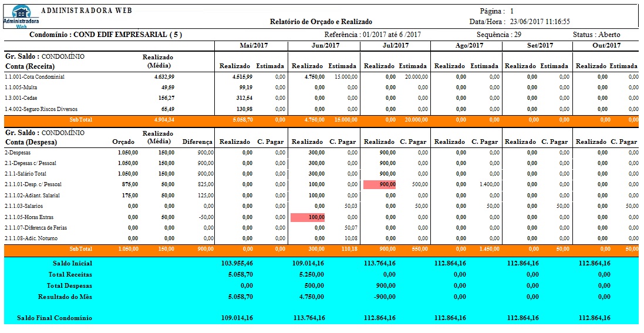
Task: Select the Out/2017 column header
Action: (x=606, y=46)
